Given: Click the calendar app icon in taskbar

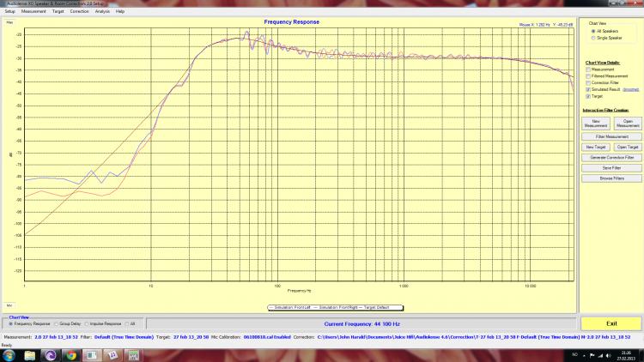Looking at the screenshot, I should click(112, 355).
